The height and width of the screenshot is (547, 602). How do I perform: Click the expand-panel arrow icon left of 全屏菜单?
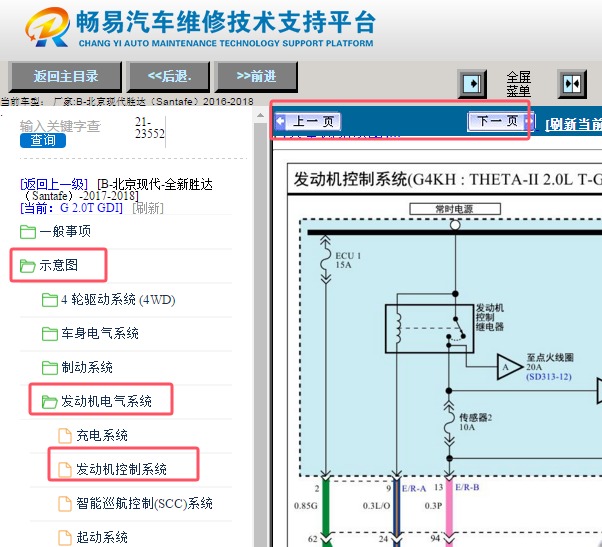[472, 83]
